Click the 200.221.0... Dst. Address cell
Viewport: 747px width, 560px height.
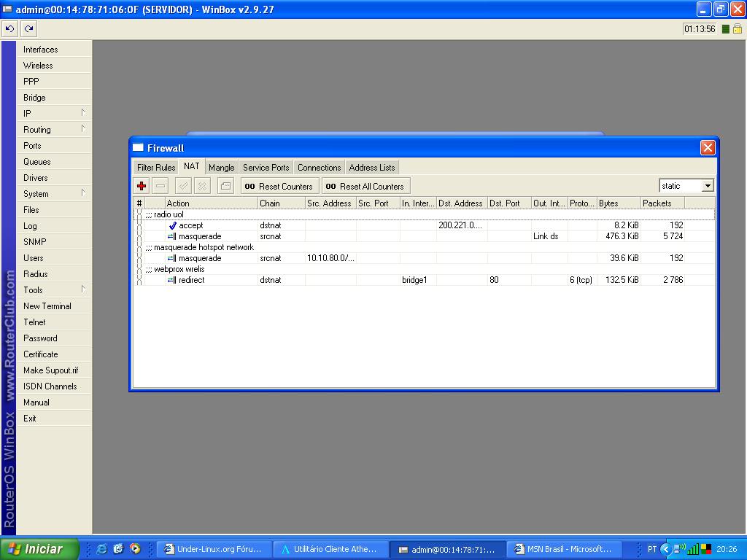(x=462, y=226)
